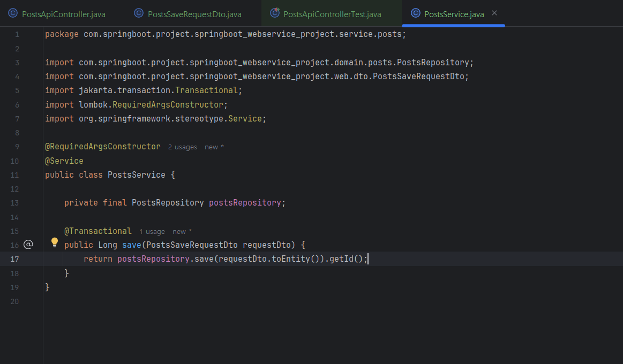This screenshot has height=364, width=623.
Task: Click the class icon on PostsApiController.java tab
Action: (x=13, y=13)
